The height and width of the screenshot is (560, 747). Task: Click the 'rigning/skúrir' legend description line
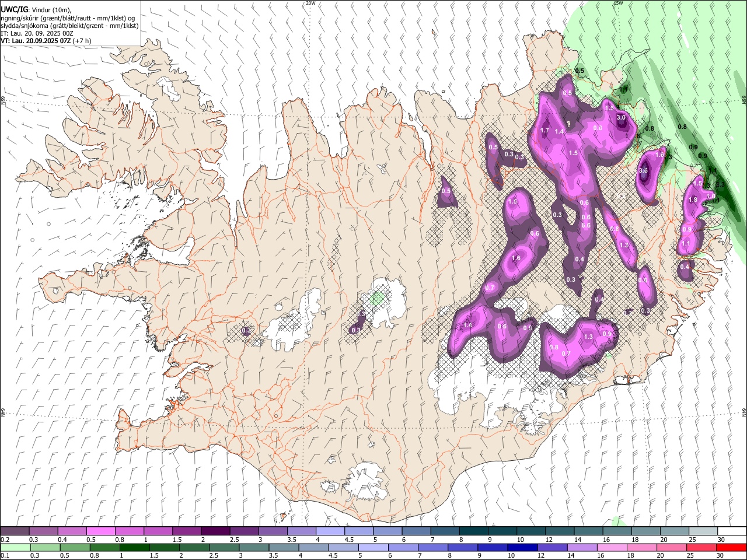coord(68,18)
